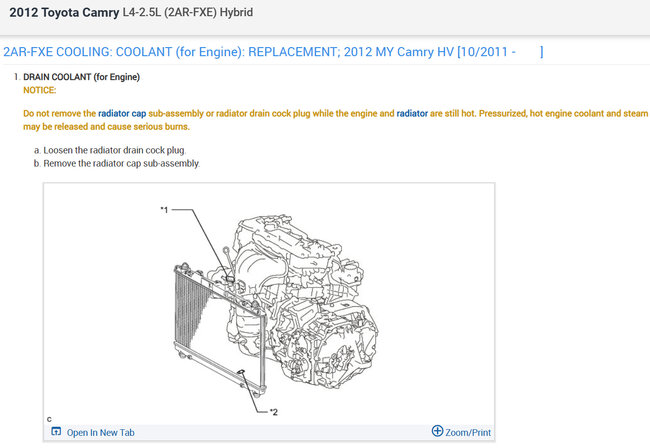Image resolution: width=650 pixels, height=448 pixels.
Task: Open the diagram via Open In New Tab link
Action: pos(100,433)
